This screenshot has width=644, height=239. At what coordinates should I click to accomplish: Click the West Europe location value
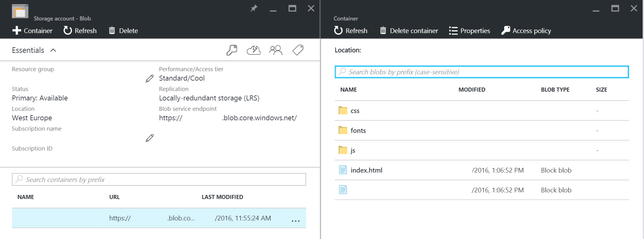(x=32, y=118)
